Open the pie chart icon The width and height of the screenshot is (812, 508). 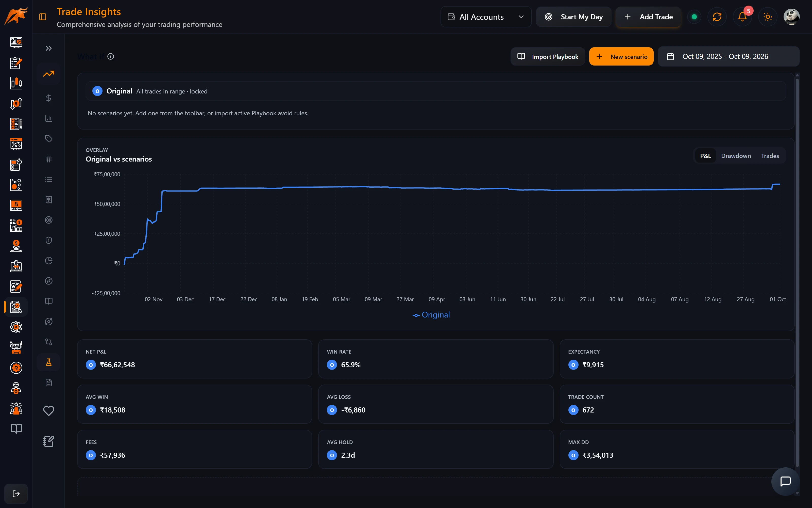[x=49, y=261]
